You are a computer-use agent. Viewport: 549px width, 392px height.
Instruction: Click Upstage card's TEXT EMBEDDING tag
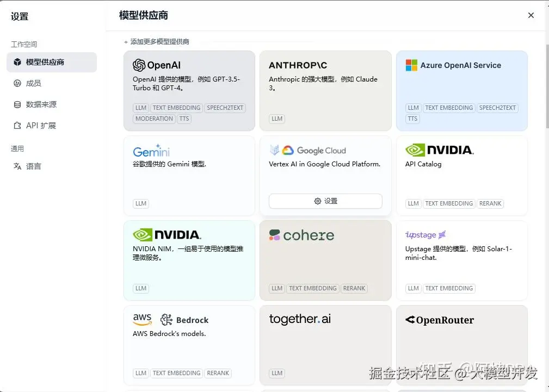[x=449, y=288]
